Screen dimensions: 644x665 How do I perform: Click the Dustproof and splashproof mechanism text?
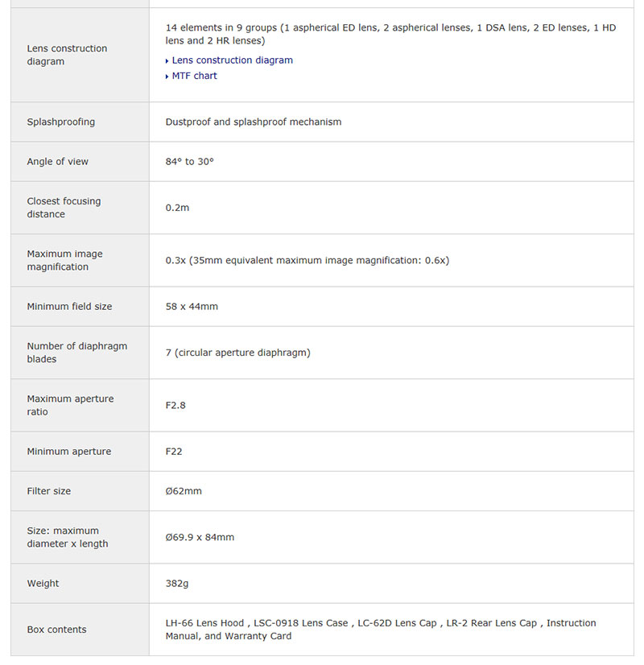254,122
